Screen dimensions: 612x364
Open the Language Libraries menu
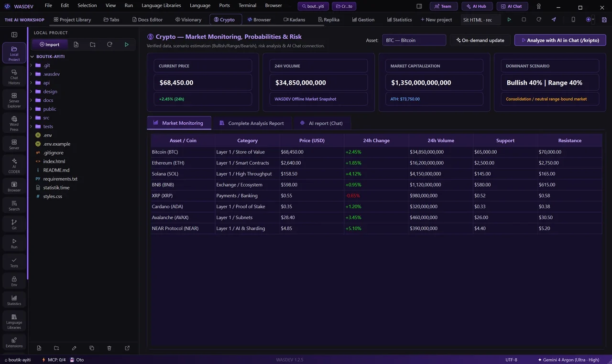tap(161, 6)
